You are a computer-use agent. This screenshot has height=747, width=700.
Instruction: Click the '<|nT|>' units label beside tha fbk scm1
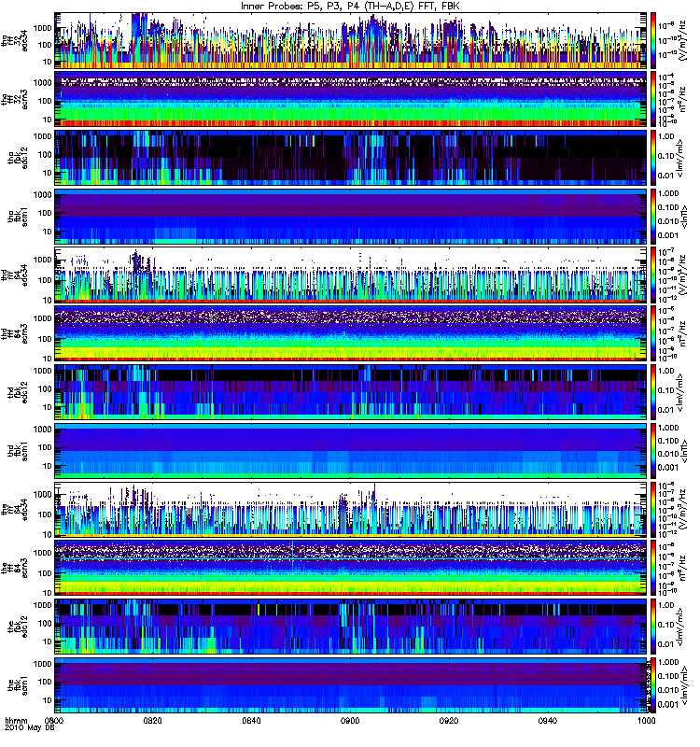tap(685, 217)
